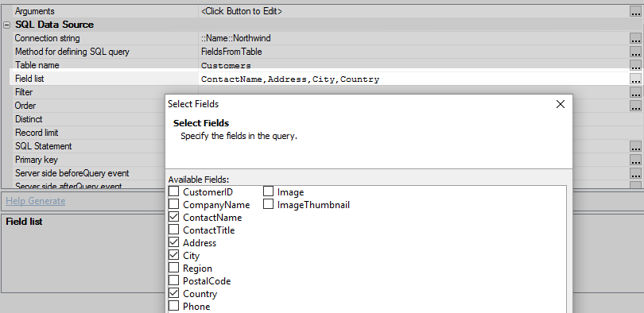Select the Distinct property row

click(x=88, y=119)
